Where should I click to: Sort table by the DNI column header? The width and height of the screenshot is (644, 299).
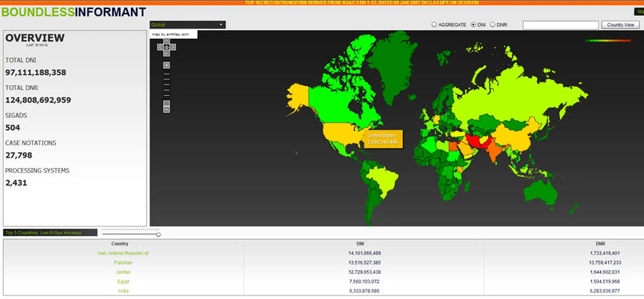coord(359,243)
